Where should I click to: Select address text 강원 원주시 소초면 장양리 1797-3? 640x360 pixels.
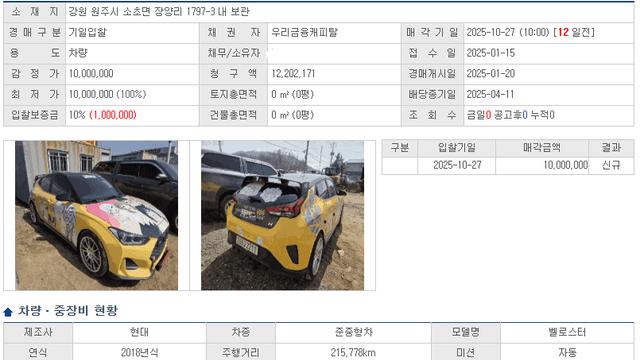[142, 11]
